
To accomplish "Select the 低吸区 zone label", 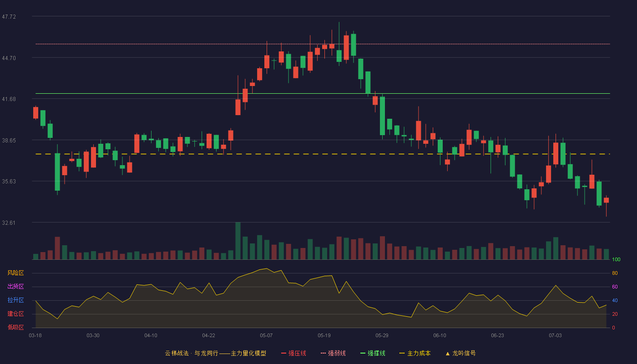I will click(15, 327).
